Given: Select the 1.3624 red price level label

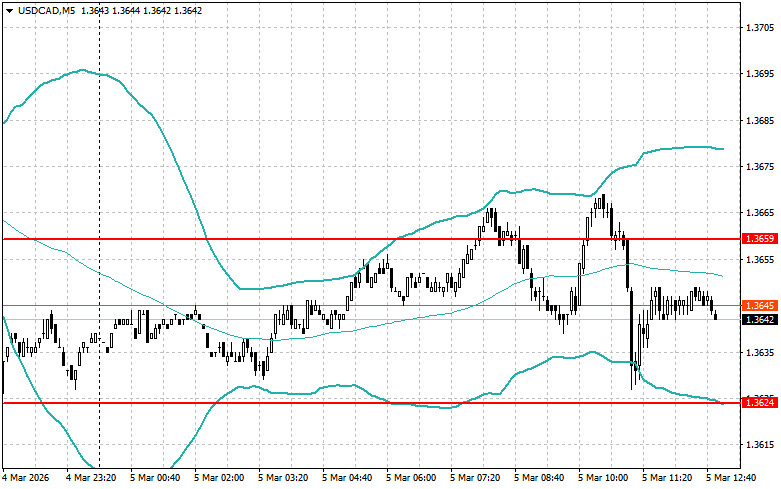Looking at the screenshot, I should point(760,402).
